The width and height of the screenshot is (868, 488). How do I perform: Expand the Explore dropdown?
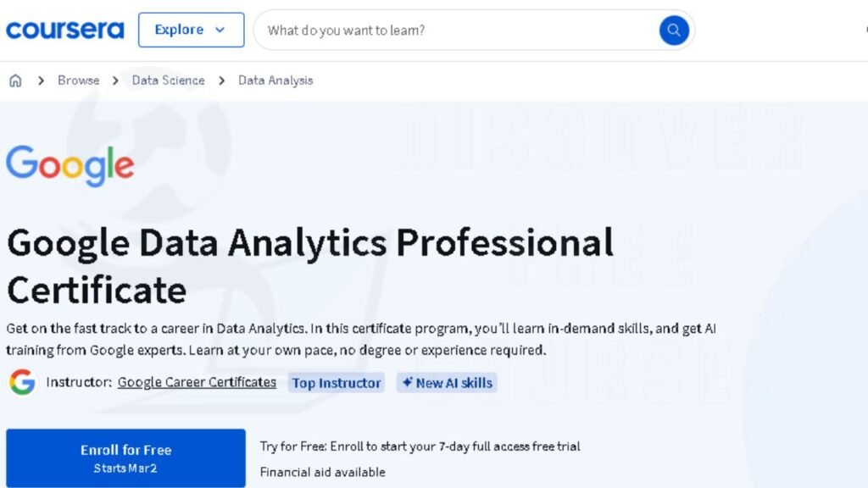pyautogui.click(x=191, y=30)
